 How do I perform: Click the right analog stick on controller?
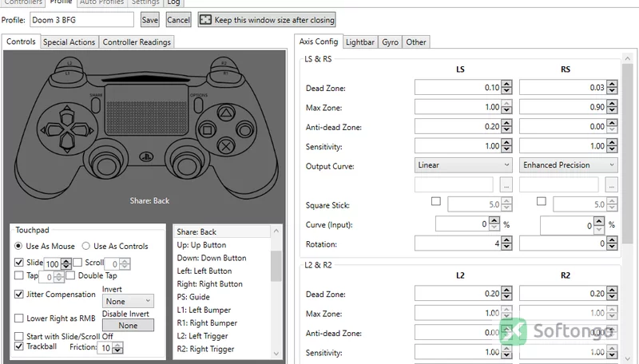coord(187,164)
